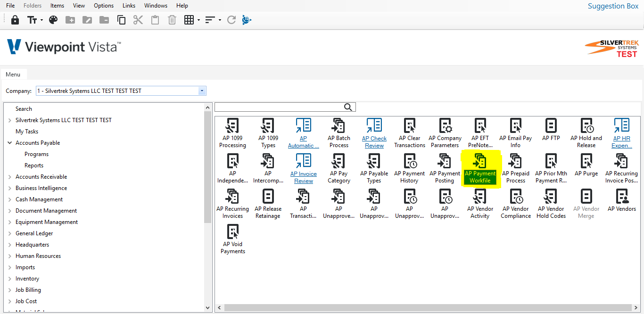Open AP Company Parameters
This screenshot has width=644, height=314.
point(445,133)
